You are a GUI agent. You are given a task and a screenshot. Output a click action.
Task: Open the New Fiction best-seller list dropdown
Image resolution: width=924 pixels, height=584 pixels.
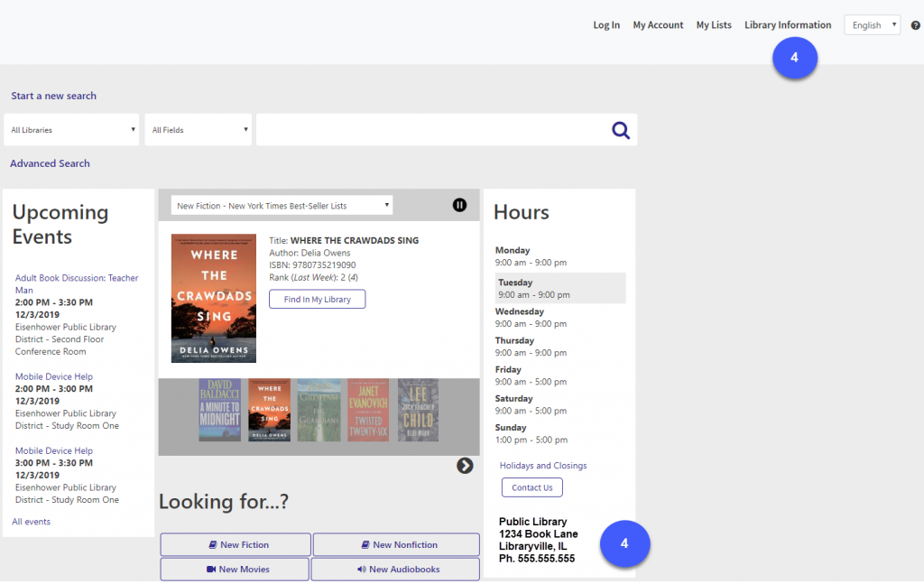click(282, 205)
